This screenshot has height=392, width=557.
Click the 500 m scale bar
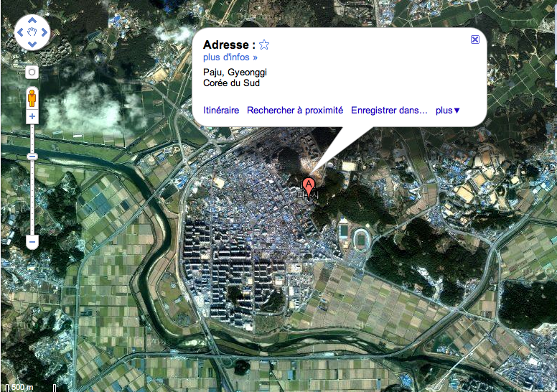[x=31, y=388]
